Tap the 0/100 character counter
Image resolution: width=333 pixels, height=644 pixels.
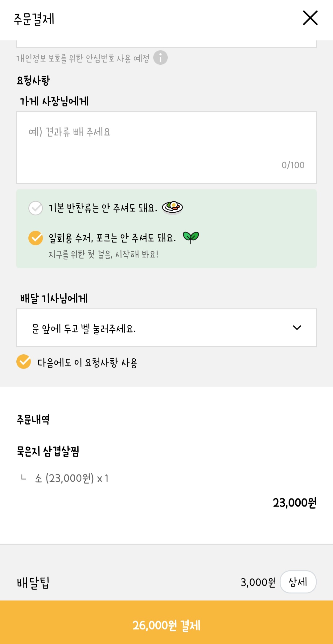click(x=293, y=165)
